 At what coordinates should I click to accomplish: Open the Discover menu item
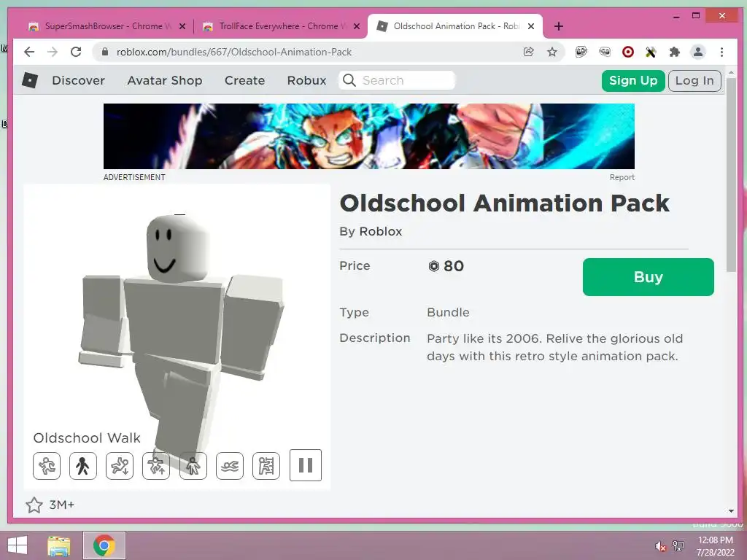[78, 80]
